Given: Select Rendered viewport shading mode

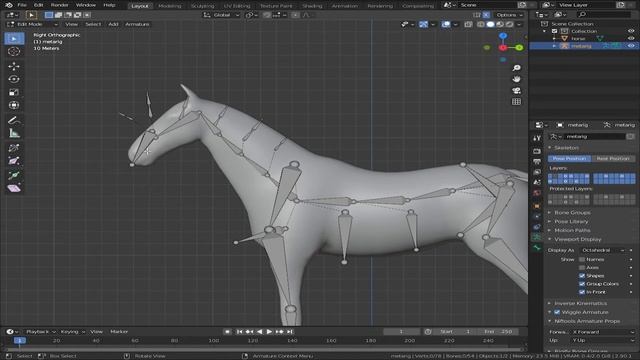Looking at the screenshot, I should (x=509, y=24).
